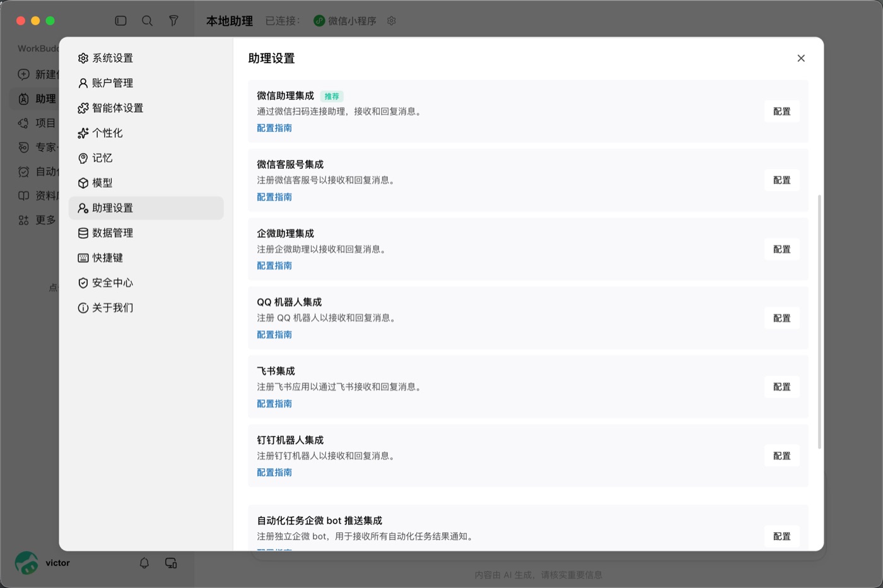The height and width of the screenshot is (588, 883).
Task: Click the notification bell icon
Action: [x=144, y=563]
